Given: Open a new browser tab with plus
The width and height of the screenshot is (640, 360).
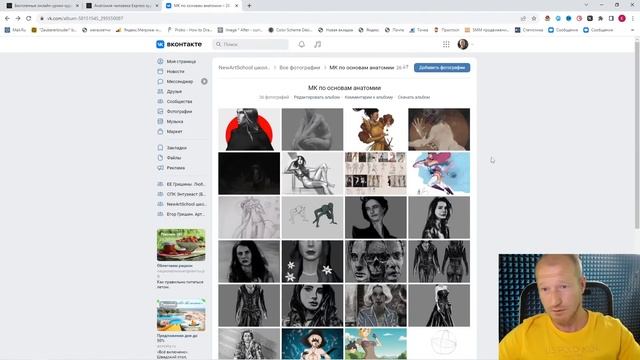Looking at the screenshot, I should [249, 6].
